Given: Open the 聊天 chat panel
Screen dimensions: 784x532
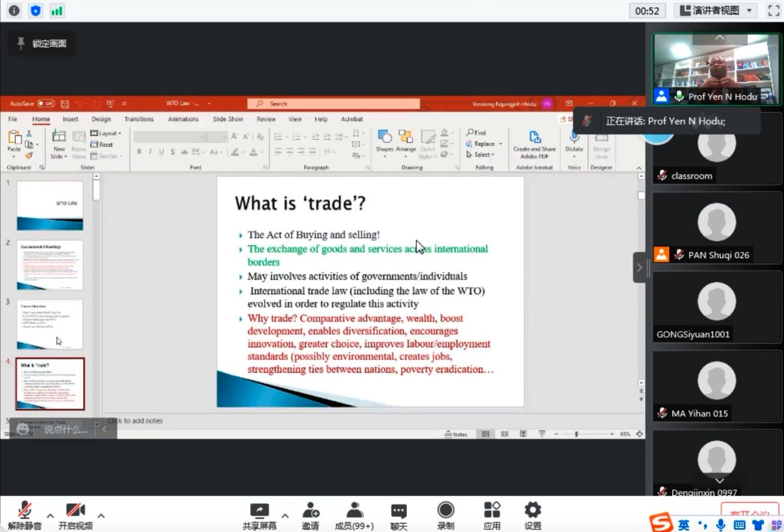Looking at the screenshot, I should (x=399, y=515).
